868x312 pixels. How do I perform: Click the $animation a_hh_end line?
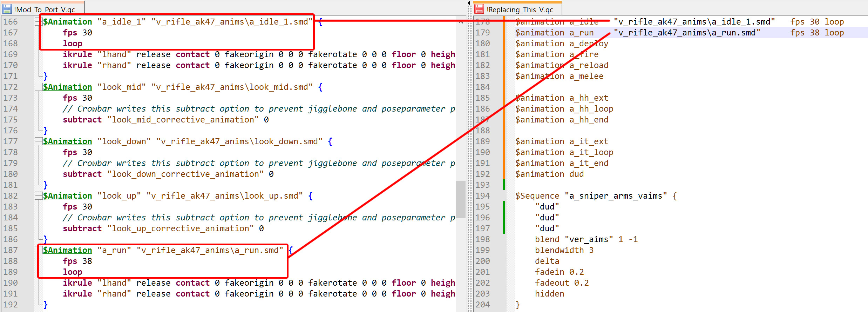point(562,120)
